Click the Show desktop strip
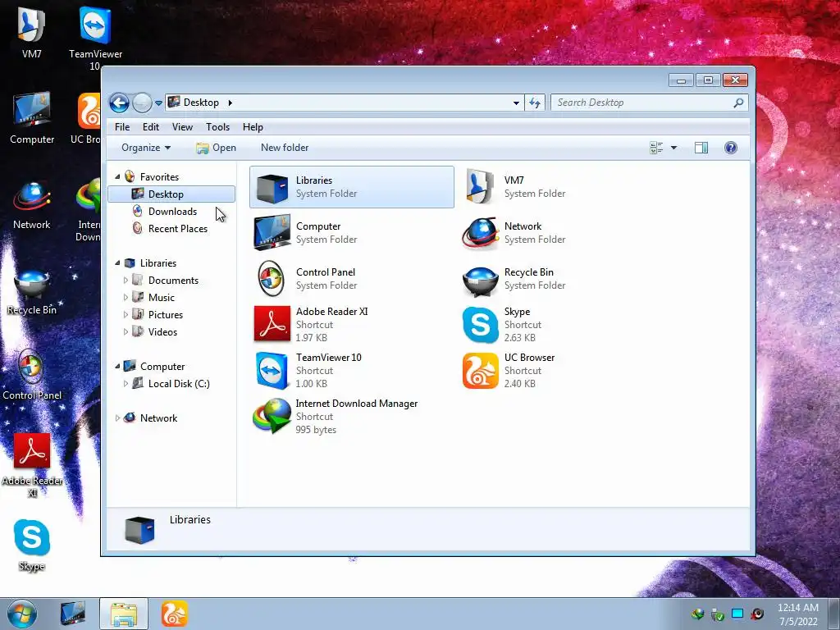 point(833,614)
